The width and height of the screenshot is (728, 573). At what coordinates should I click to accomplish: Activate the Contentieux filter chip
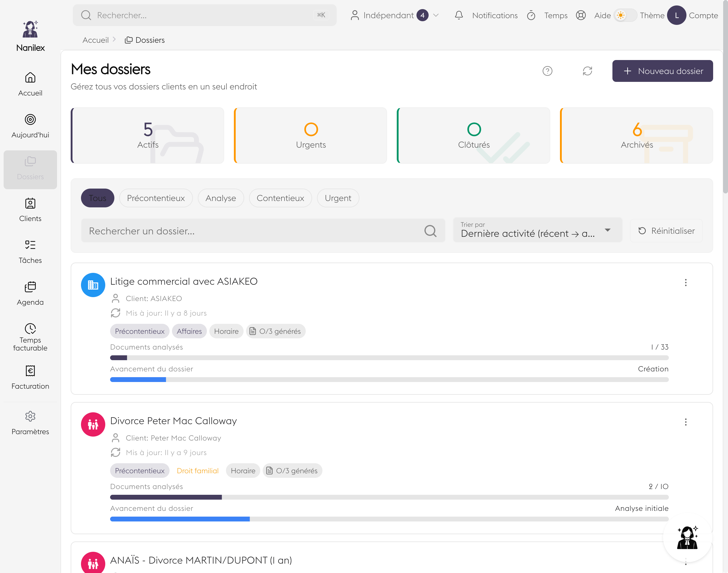click(x=280, y=198)
